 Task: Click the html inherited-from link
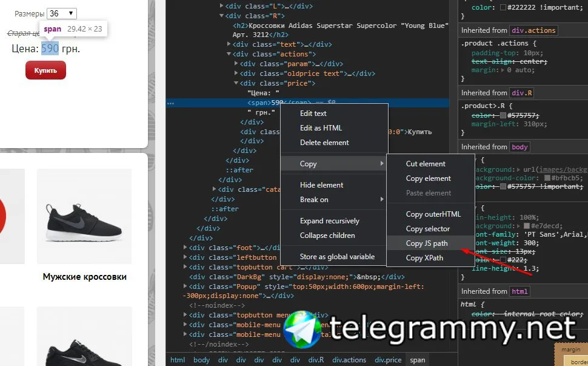tap(520, 291)
